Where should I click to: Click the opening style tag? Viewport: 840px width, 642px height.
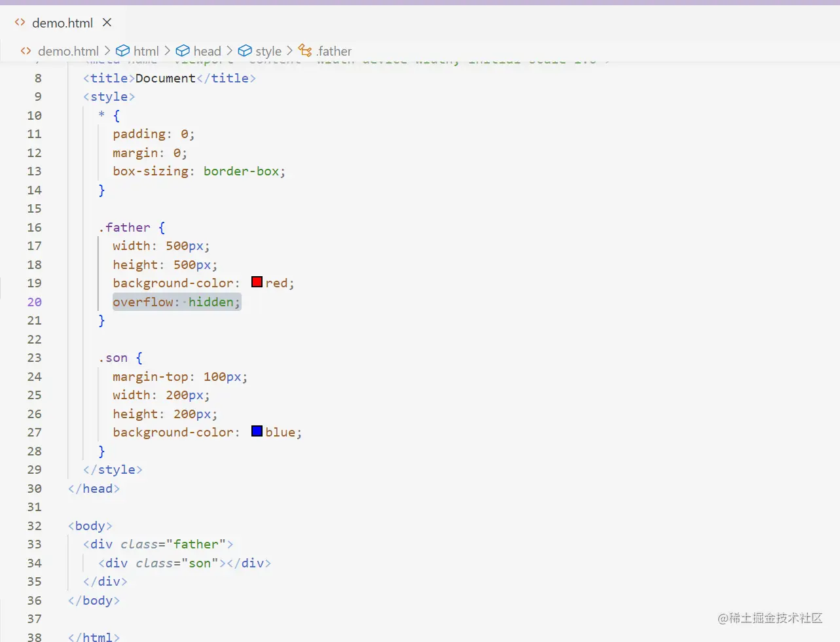coord(109,97)
